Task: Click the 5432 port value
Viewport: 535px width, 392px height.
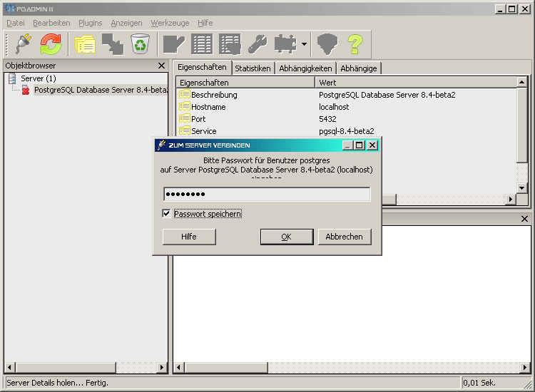Action: [x=327, y=119]
